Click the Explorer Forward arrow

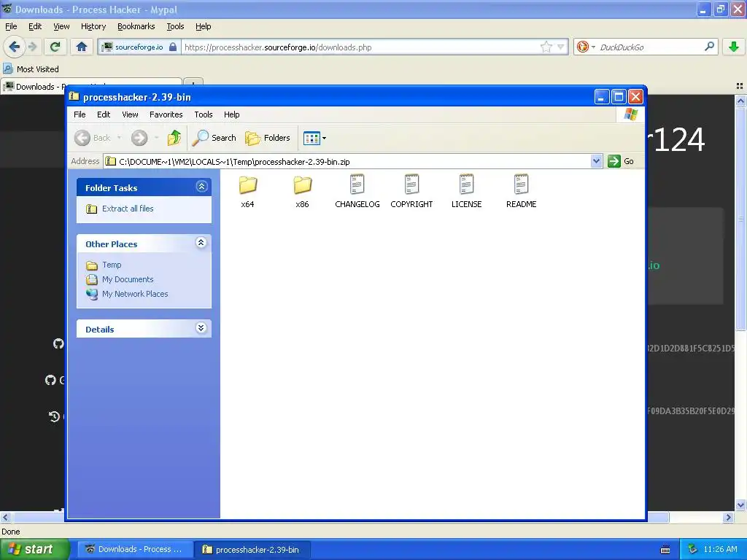(x=139, y=138)
